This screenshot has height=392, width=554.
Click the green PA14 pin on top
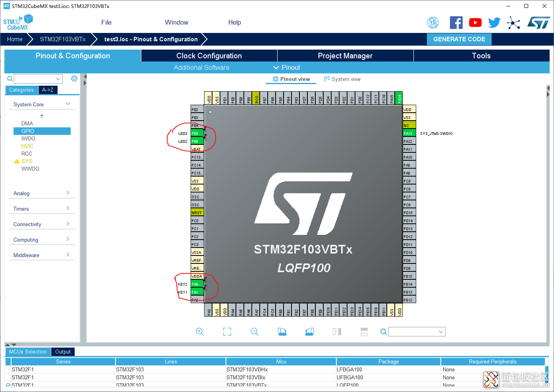[x=400, y=98]
